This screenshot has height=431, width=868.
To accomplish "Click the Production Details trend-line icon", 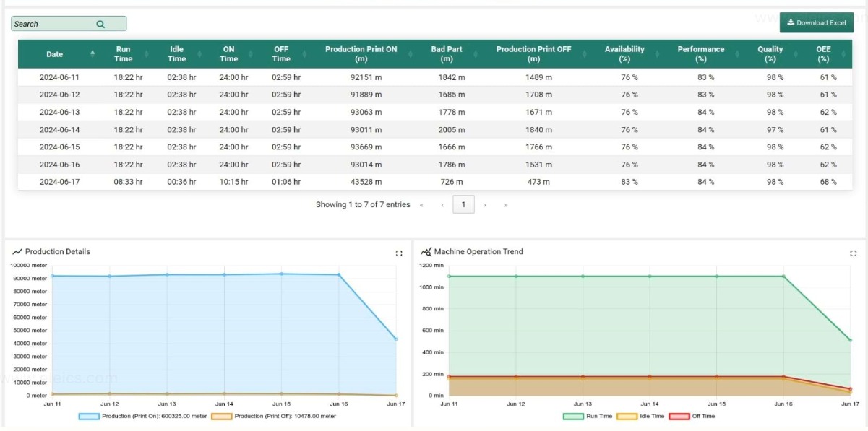I will (x=17, y=252).
